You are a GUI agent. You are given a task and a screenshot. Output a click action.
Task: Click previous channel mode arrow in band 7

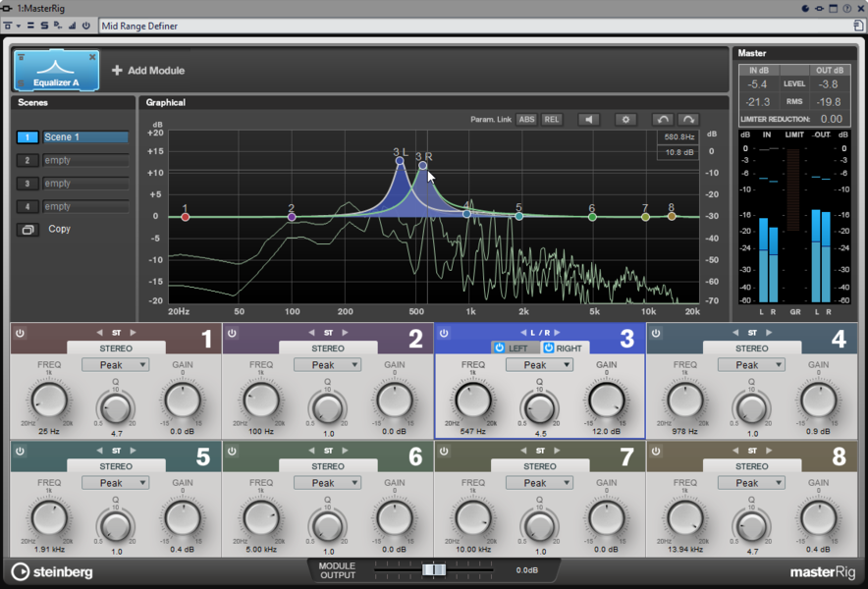(523, 451)
